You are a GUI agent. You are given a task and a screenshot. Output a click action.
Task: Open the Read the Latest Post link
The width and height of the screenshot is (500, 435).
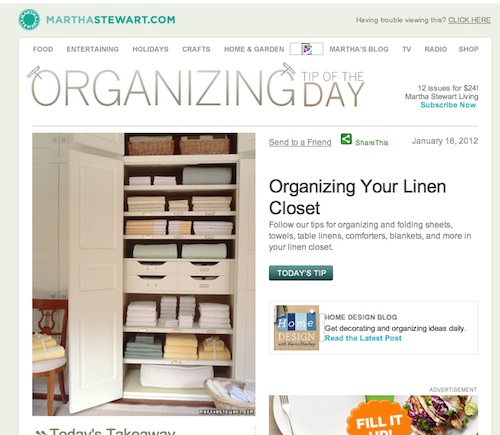tap(363, 338)
